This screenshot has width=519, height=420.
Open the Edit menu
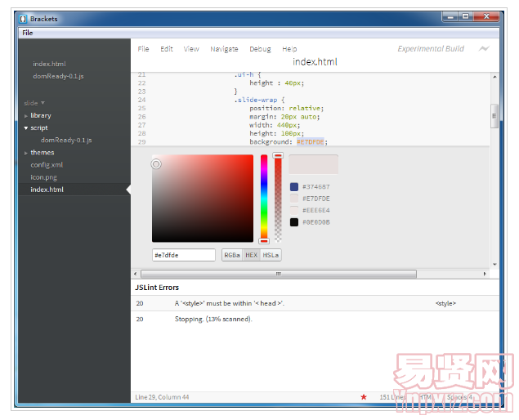coord(167,49)
